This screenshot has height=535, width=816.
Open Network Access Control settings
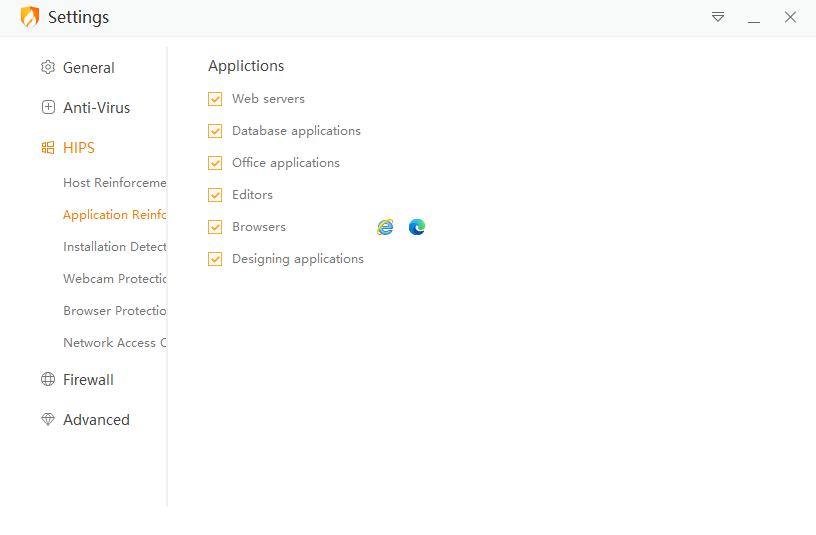click(114, 343)
